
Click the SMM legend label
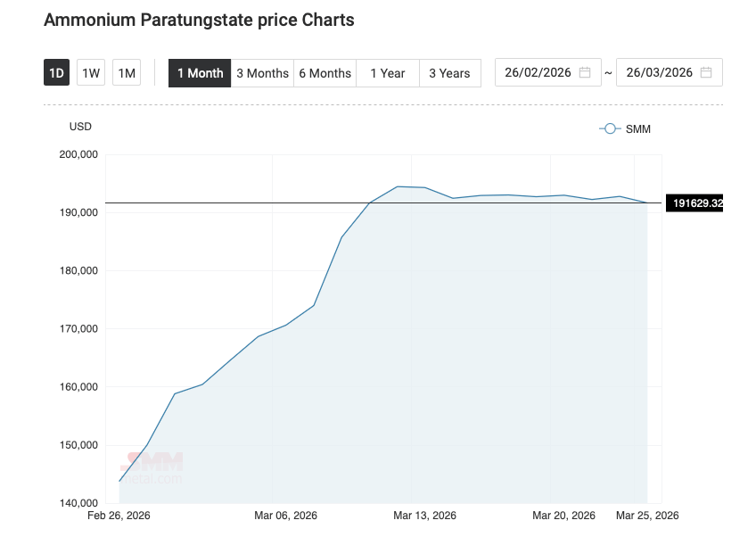638,129
